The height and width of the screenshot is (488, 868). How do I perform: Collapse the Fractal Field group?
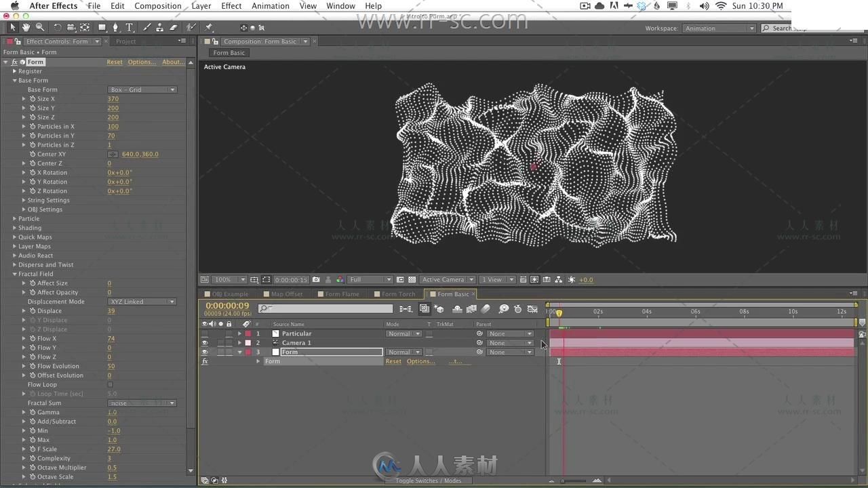[14, 274]
